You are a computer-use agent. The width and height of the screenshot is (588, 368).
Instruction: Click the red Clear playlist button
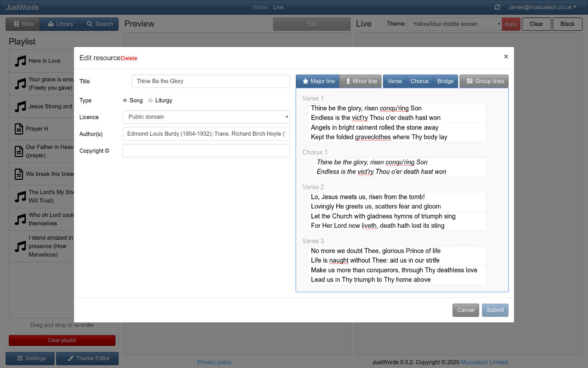tap(62, 340)
